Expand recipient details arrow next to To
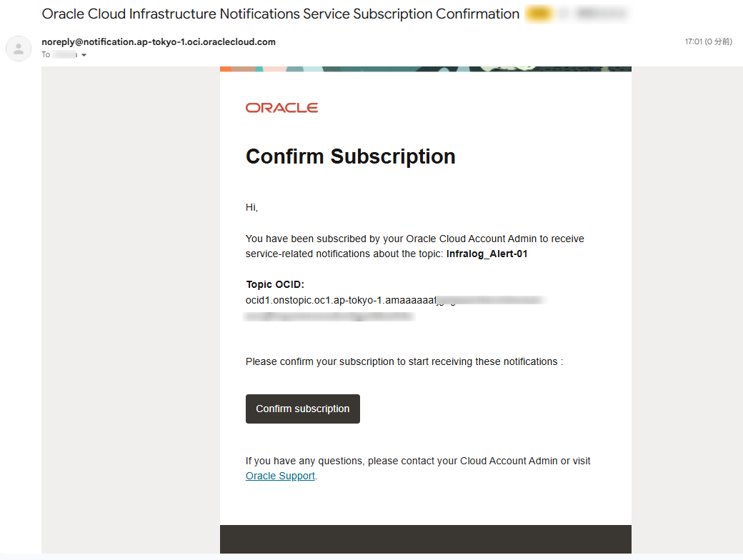 pos(84,55)
